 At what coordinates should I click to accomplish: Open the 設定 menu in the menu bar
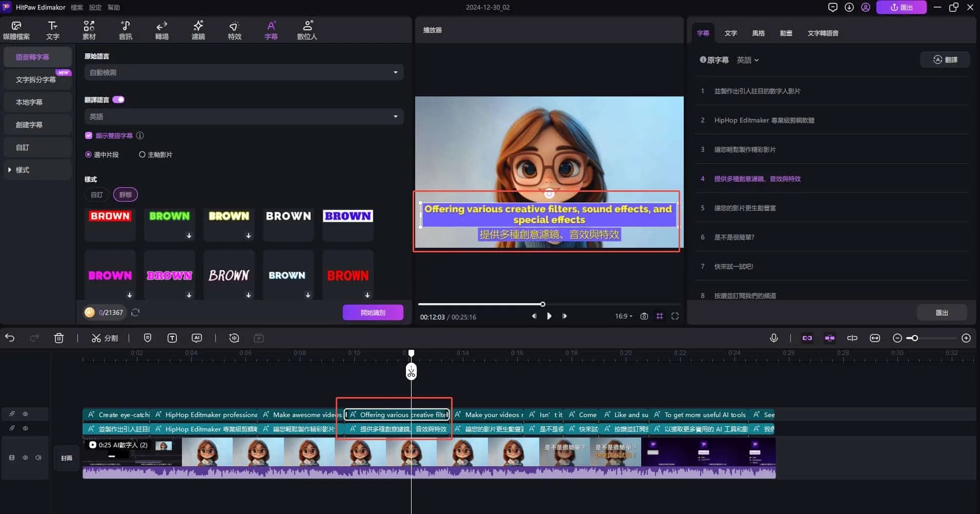coord(95,7)
